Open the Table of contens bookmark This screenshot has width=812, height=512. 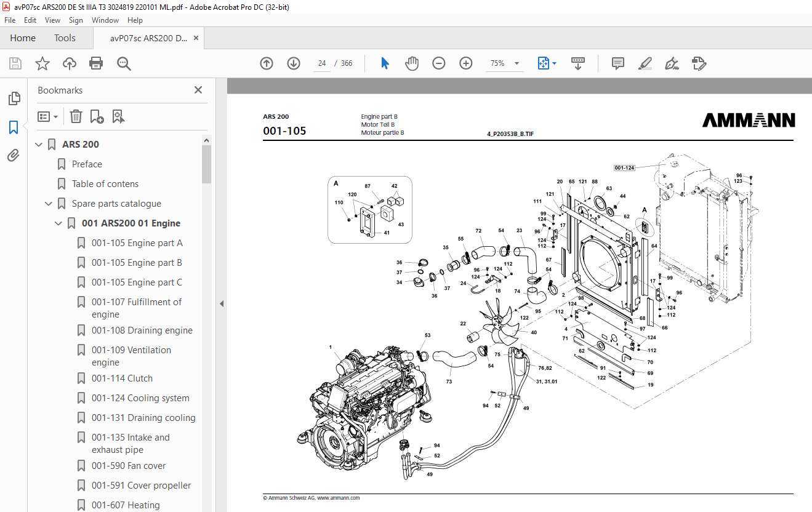tap(105, 184)
